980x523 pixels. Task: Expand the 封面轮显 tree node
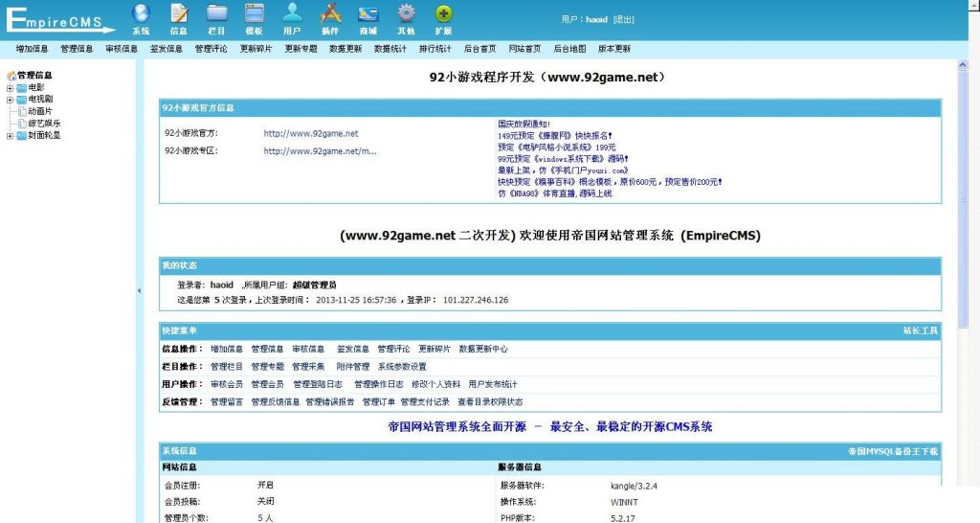(10, 136)
